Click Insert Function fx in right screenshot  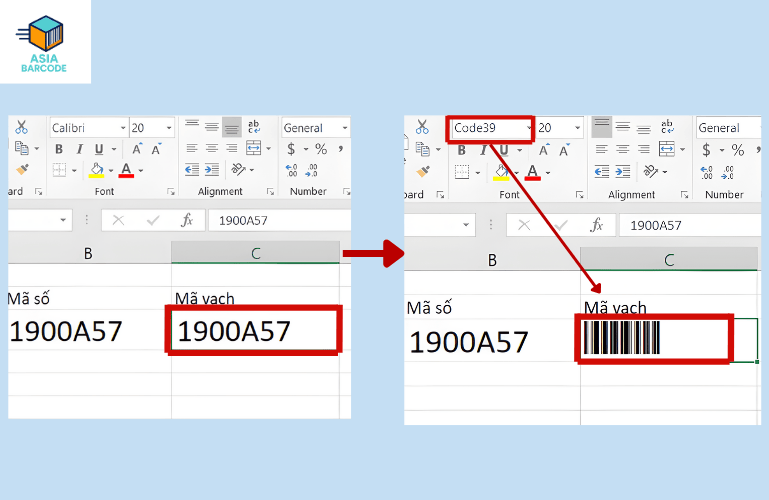[x=596, y=225]
